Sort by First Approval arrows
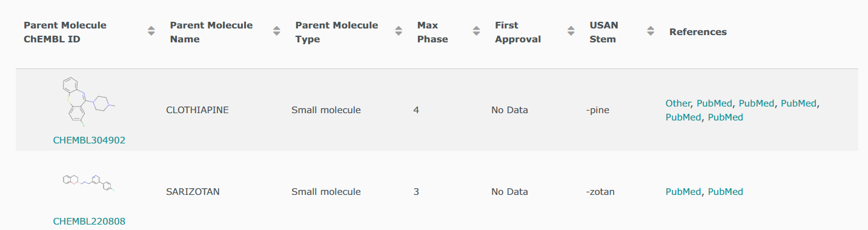Screen dimensions: 868x230 click(571, 31)
